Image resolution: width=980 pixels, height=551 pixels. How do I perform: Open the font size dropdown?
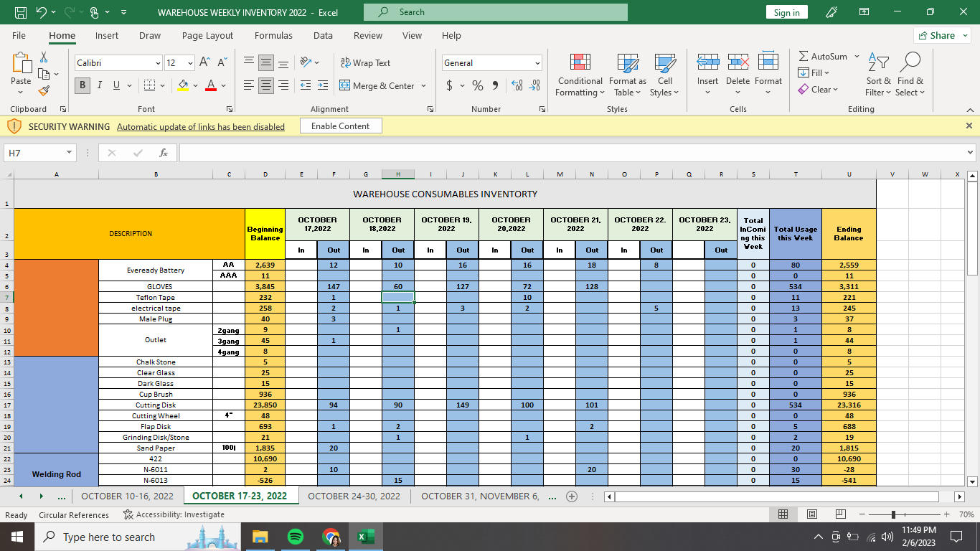[x=189, y=63]
